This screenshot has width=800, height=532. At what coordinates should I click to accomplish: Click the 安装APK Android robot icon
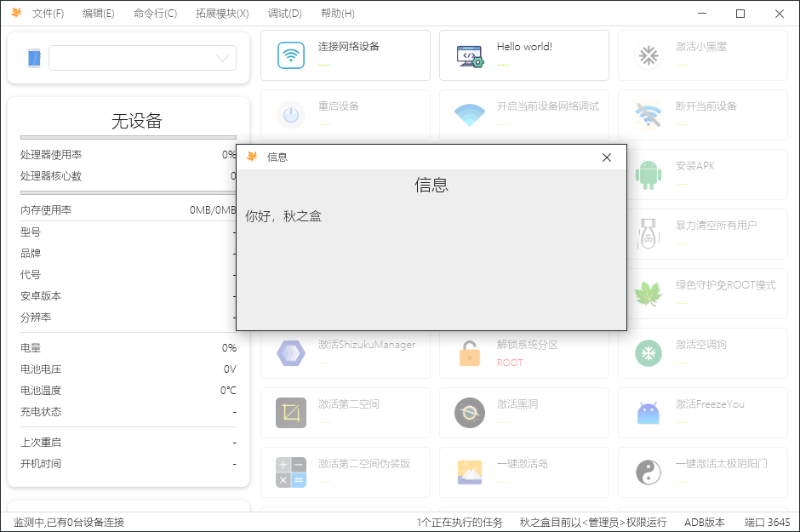click(649, 174)
